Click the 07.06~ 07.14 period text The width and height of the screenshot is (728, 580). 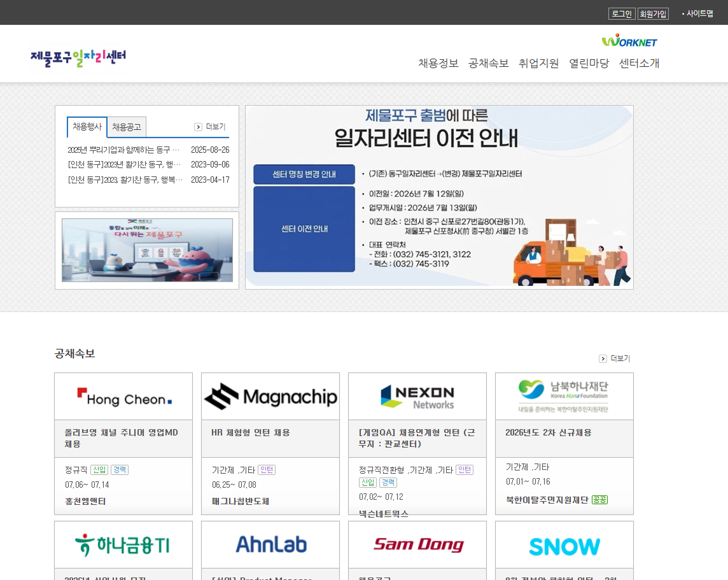pos(87,485)
